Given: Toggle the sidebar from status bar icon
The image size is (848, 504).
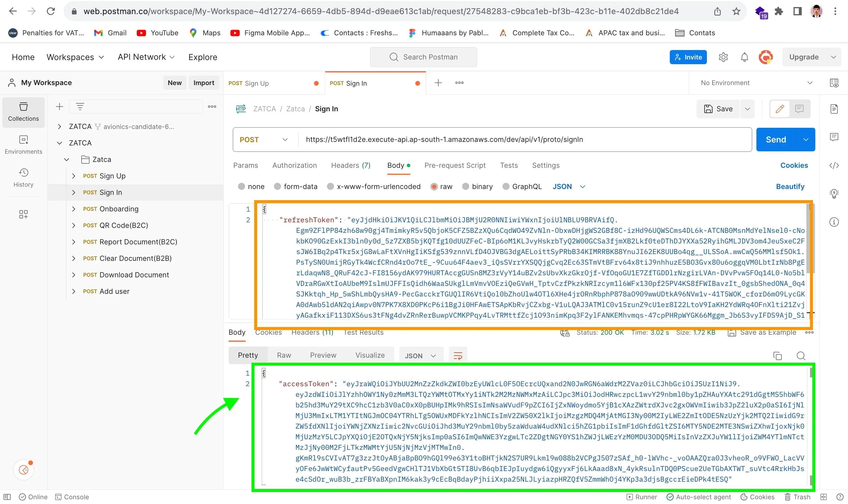Looking at the screenshot, I should click(x=7, y=497).
